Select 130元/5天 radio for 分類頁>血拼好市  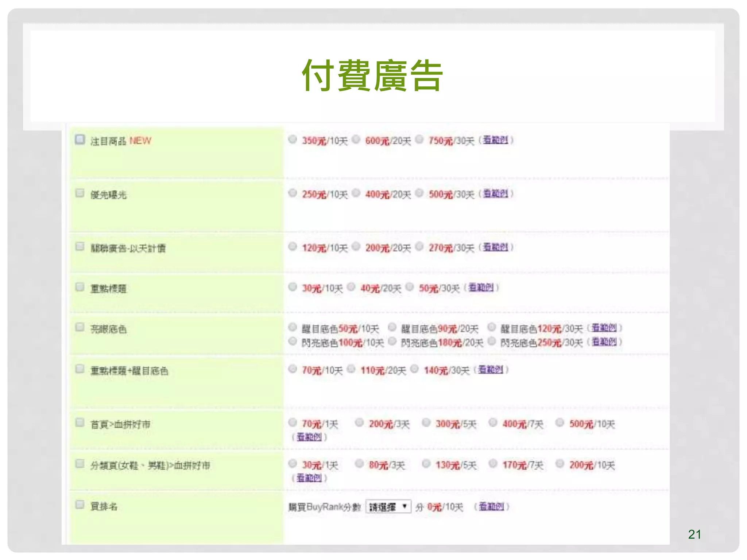[x=426, y=464]
